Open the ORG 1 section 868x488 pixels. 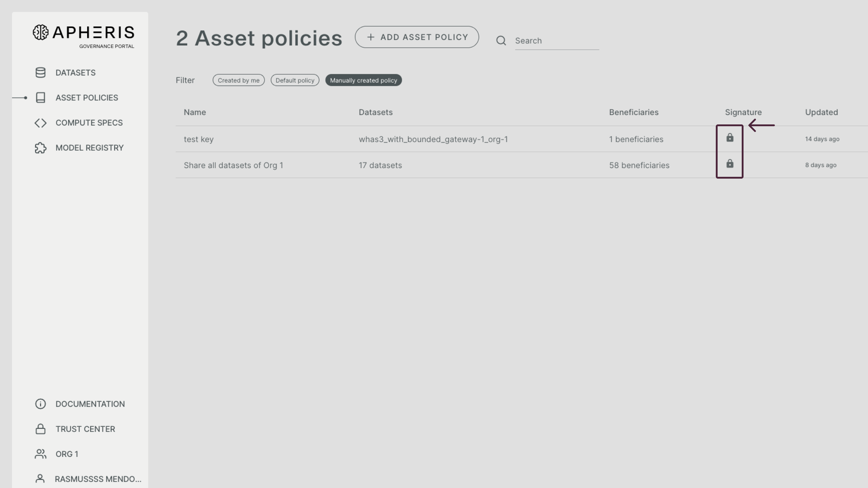tap(67, 454)
